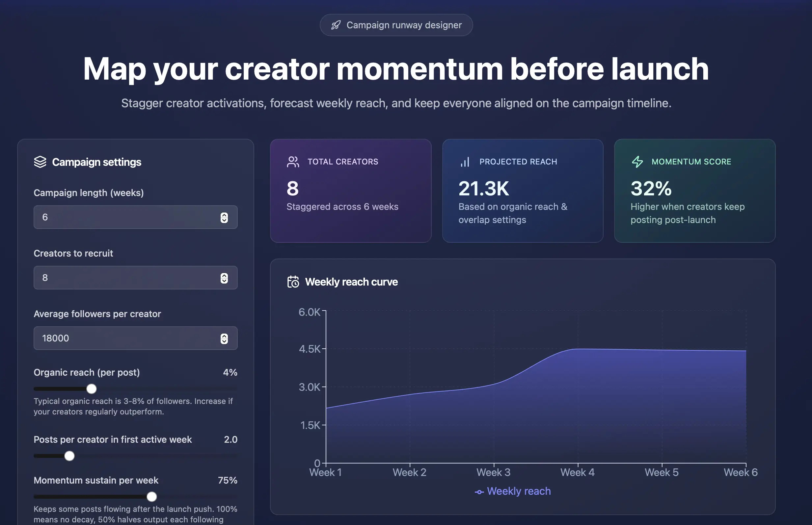
Task: Click the calendar icon next to Weekly reach curve
Action: [x=293, y=282]
